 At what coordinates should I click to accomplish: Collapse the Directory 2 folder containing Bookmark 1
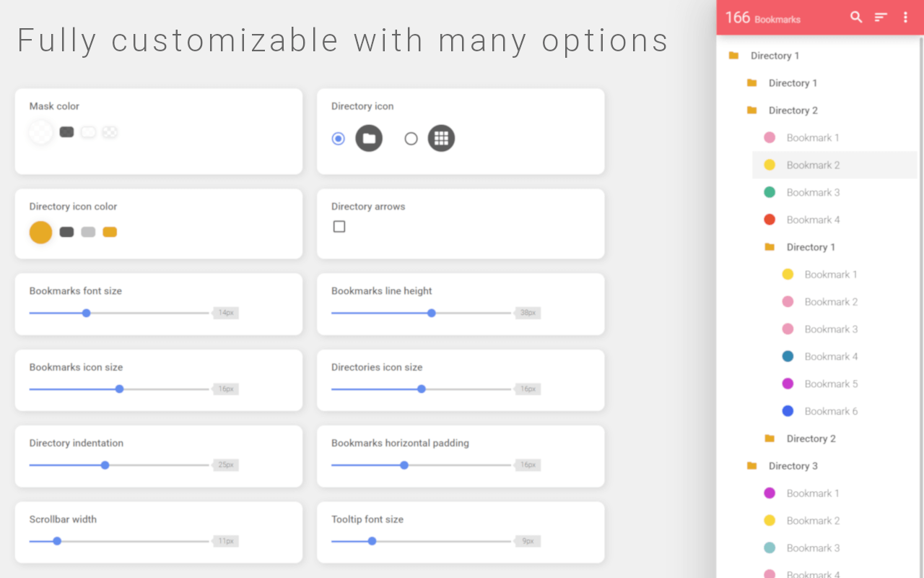point(793,111)
